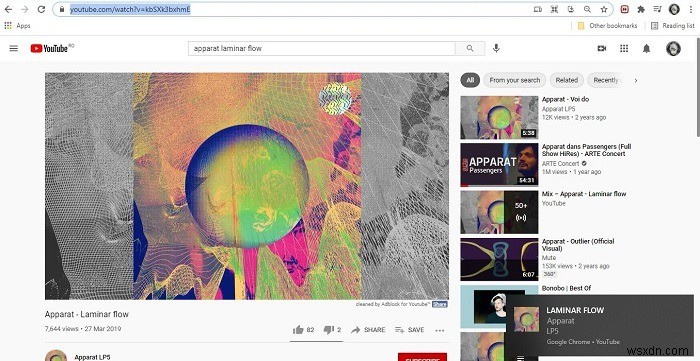Click the 'Apparat - Laminar flow' video title
This screenshot has height=361, width=700.
(87, 314)
